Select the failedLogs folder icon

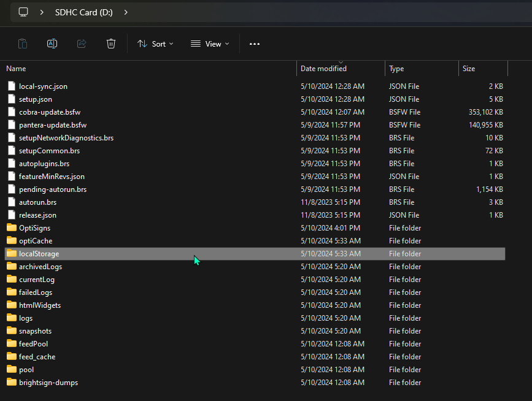12,292
